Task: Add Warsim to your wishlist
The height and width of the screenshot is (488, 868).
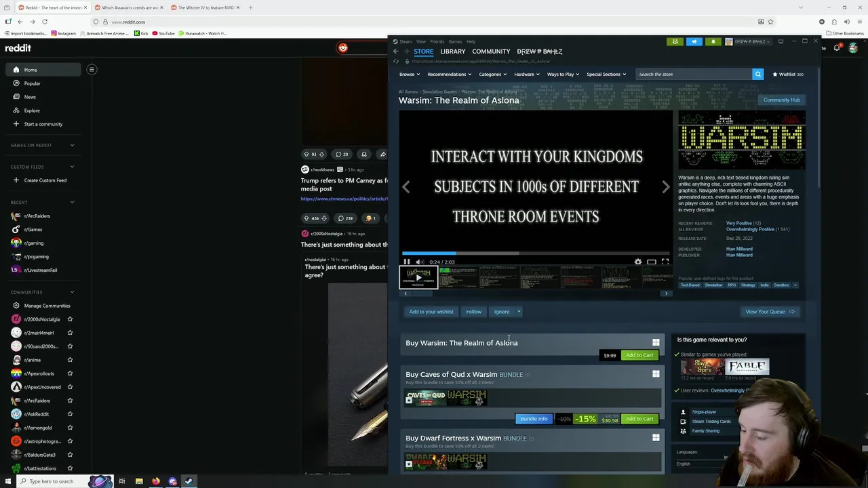Action: [431, 312]
